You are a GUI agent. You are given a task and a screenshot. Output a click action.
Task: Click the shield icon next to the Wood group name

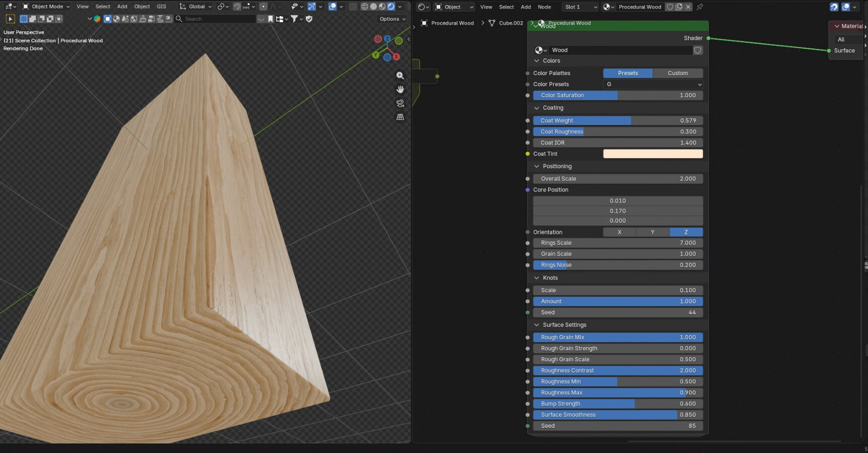pos(698,50)
